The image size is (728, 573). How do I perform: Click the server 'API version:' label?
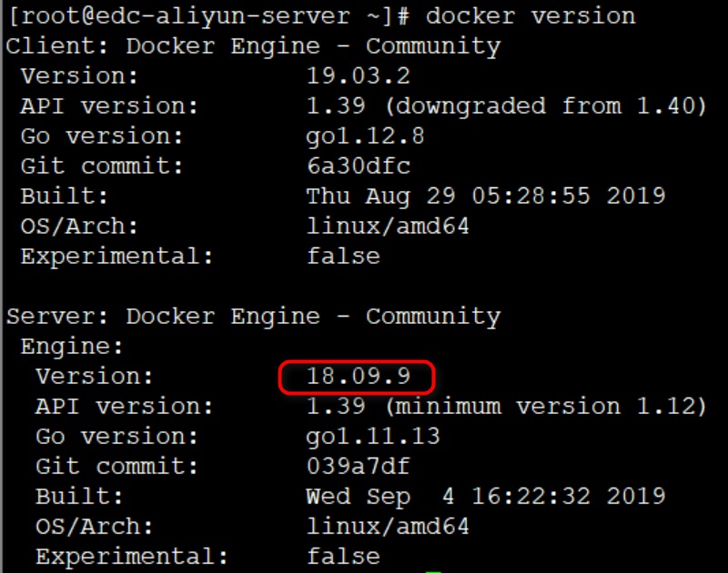pyautogui.click(x=125, y=407)
